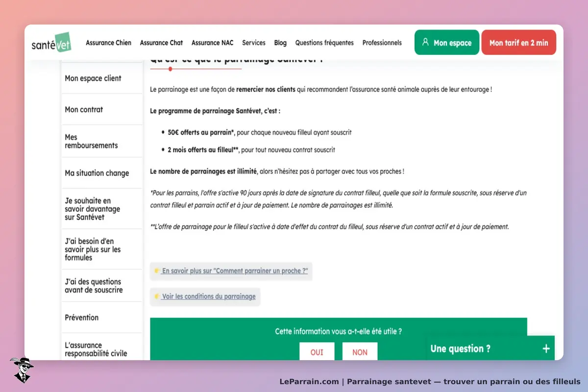Answer OUI to the usefulness question
The width and height of the screenshot is (588, 392).
tap(317, 352)
